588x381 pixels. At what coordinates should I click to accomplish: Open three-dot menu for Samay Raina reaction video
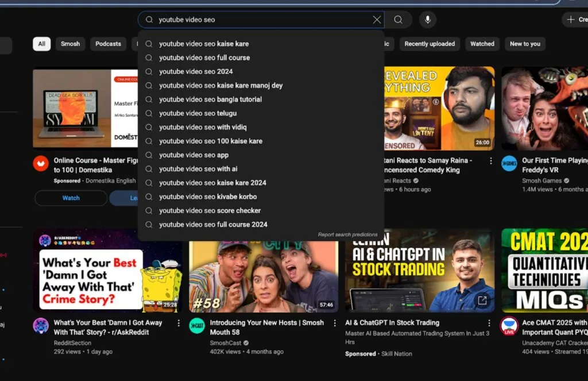pos(491,161)
